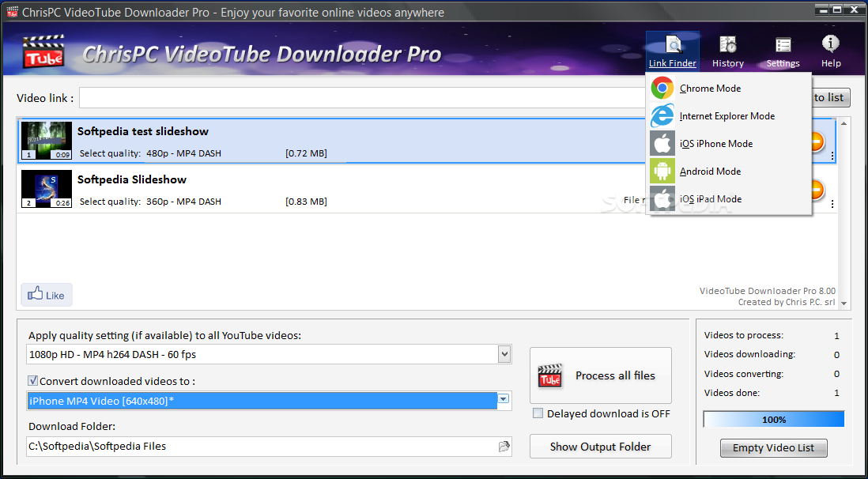Click the Videos to process count

pyautogui.click(x=836, y=336)
